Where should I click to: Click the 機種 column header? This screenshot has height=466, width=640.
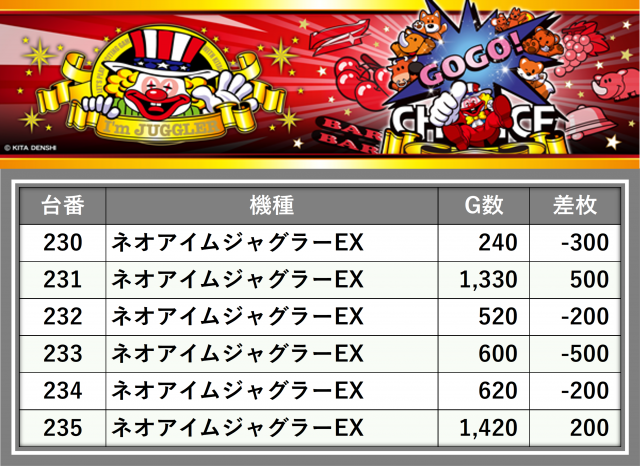[272, 206]
